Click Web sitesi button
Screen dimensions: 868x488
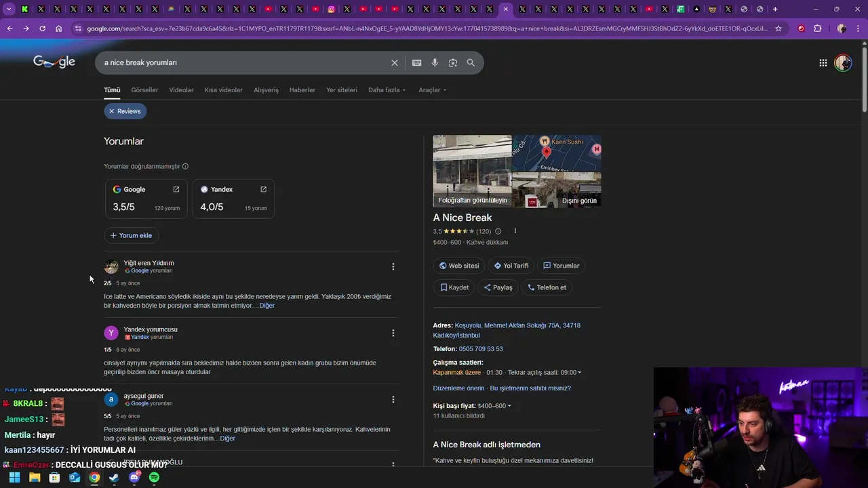459,266
